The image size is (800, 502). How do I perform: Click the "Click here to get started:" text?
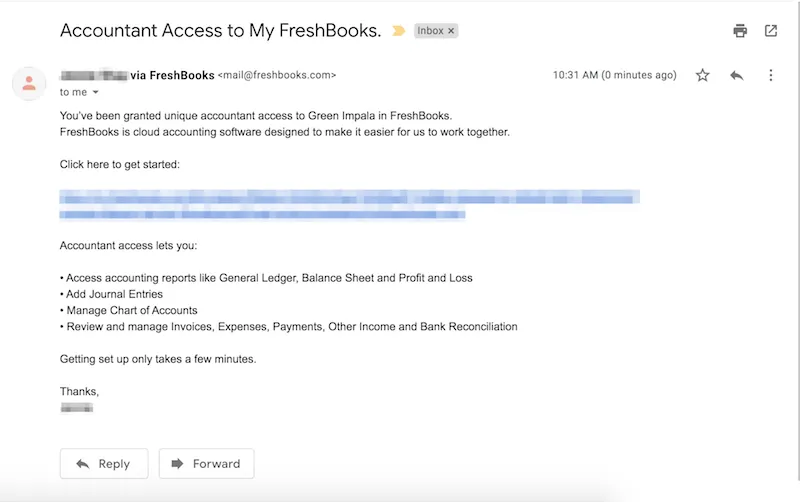point(120,164)
